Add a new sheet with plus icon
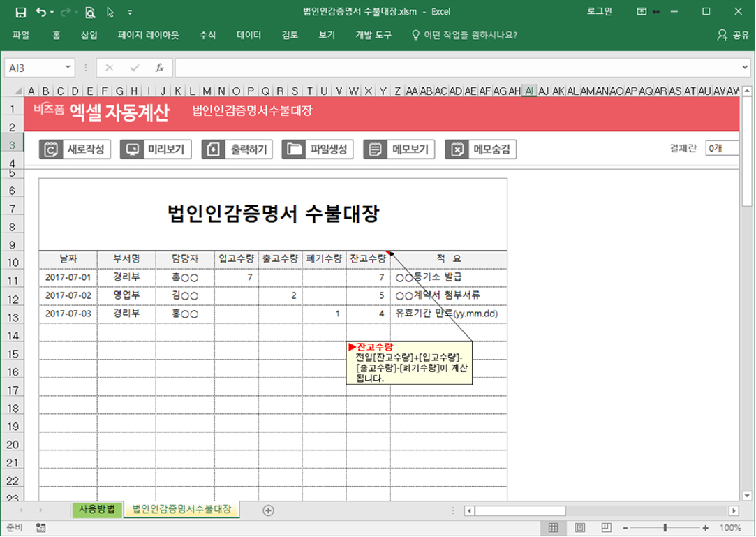The height and width of the screenshot is (537, 756). (x=269, y=510)
